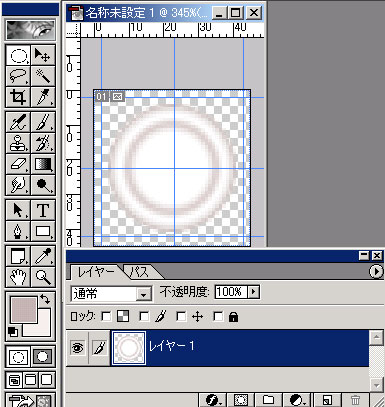
Task: Click the slice image-type badge icon
Action: point(117,97)
